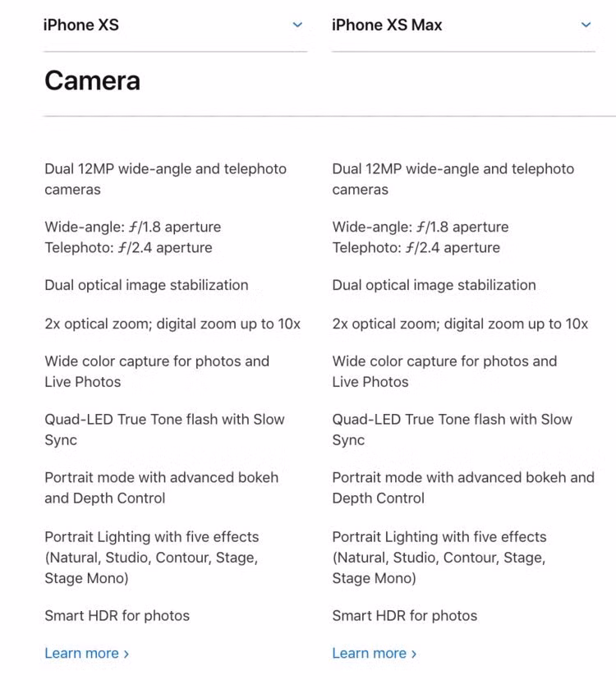The image size is (616, 680).
Task: Select the iPhone XS label to change device
Action: (80, 25)
